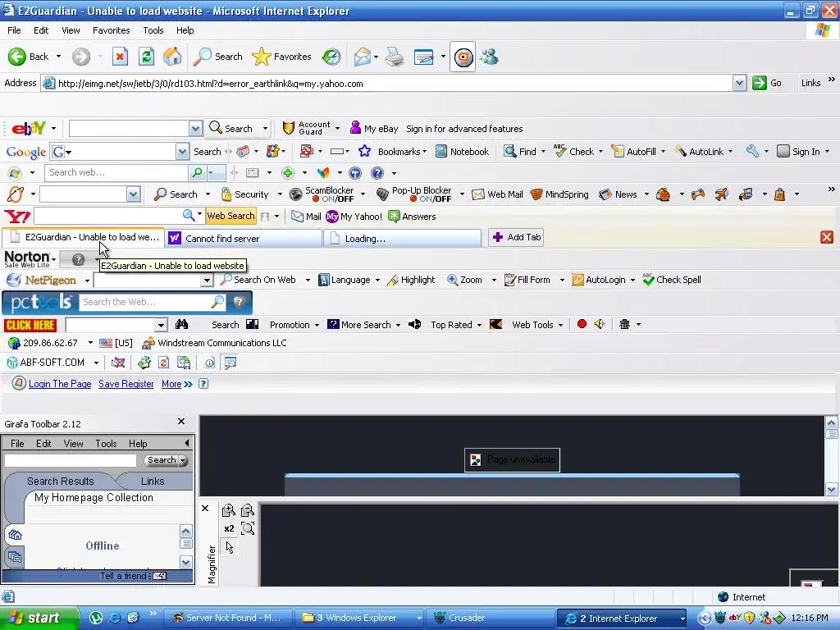Open the Address bar dropdown arrow
Viewport: 840px width, 630px height.
click(739, 83)
